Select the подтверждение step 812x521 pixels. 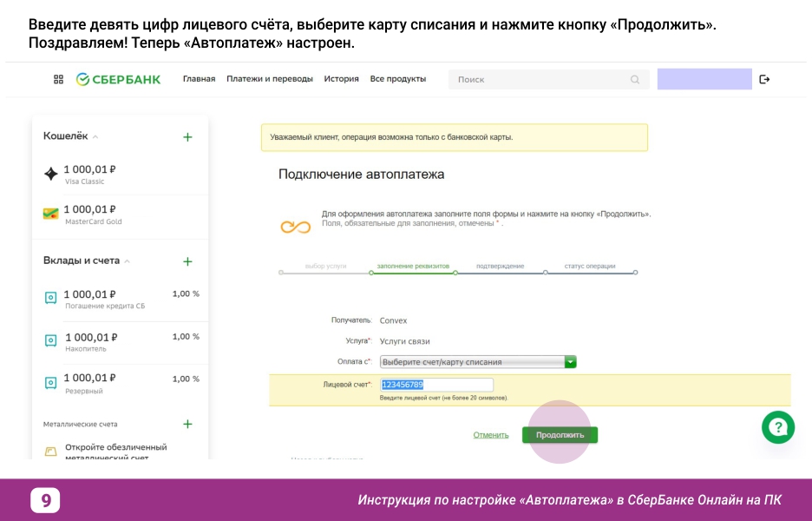point(500,266)
